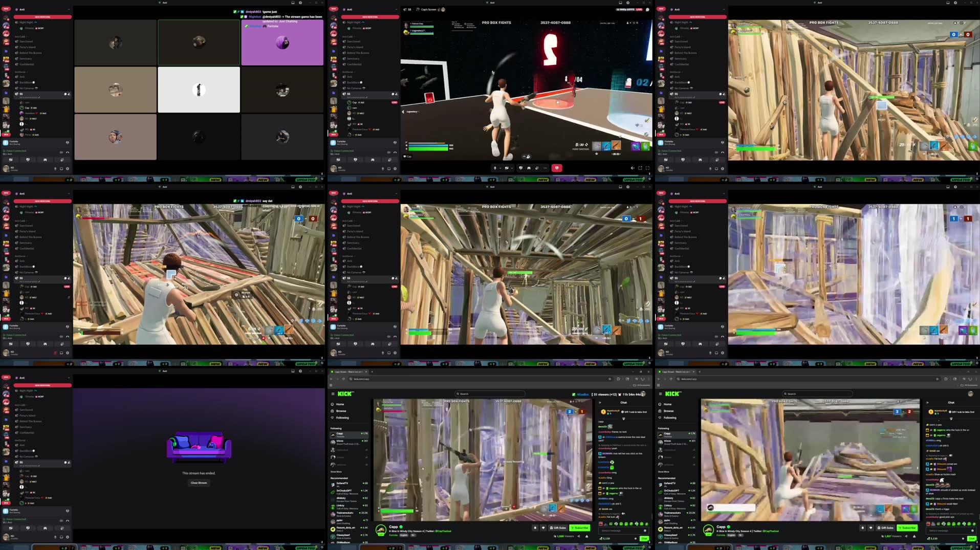Click Kick search field in score 2-1 window
980x550 pixels.
tap(490, 394)
